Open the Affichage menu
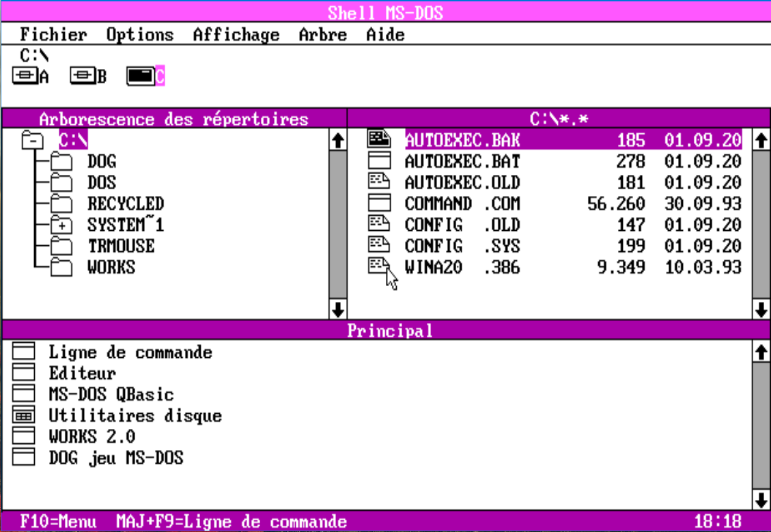 [x=236, y=34]
